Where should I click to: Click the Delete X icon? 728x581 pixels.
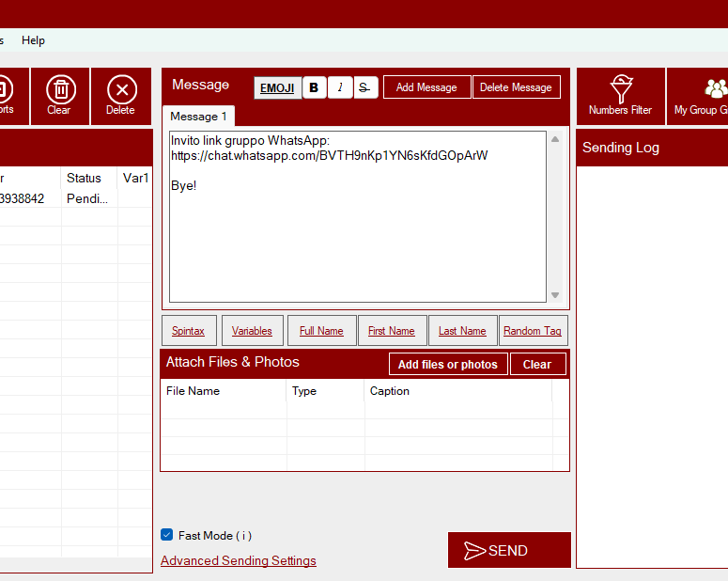coord(121,89)
